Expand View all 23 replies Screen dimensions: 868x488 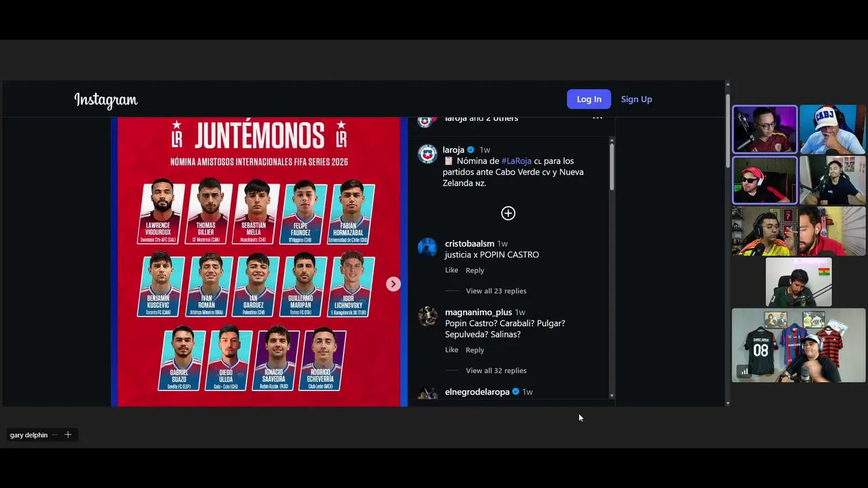point(496,291)
